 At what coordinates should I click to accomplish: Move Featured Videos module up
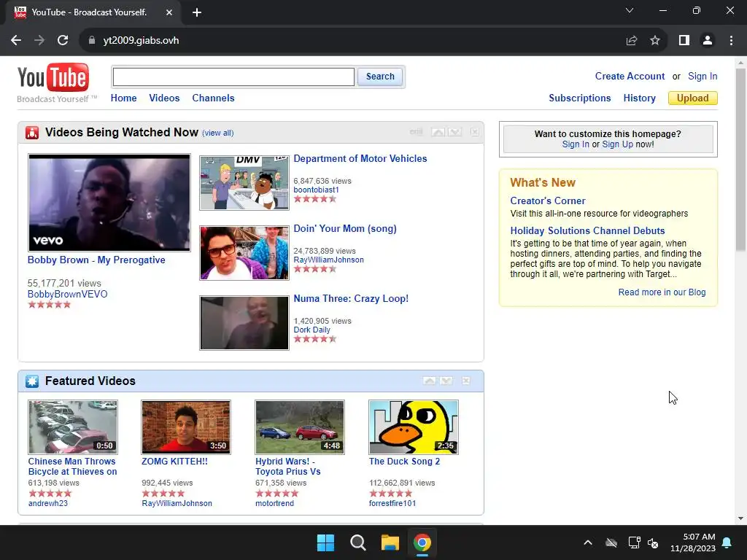coord(429,381)
